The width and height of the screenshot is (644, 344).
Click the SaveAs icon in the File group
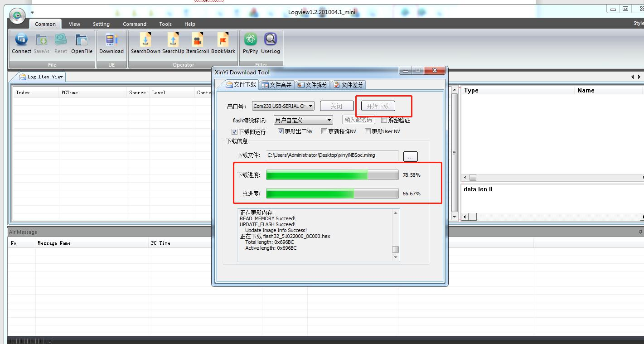41,40
